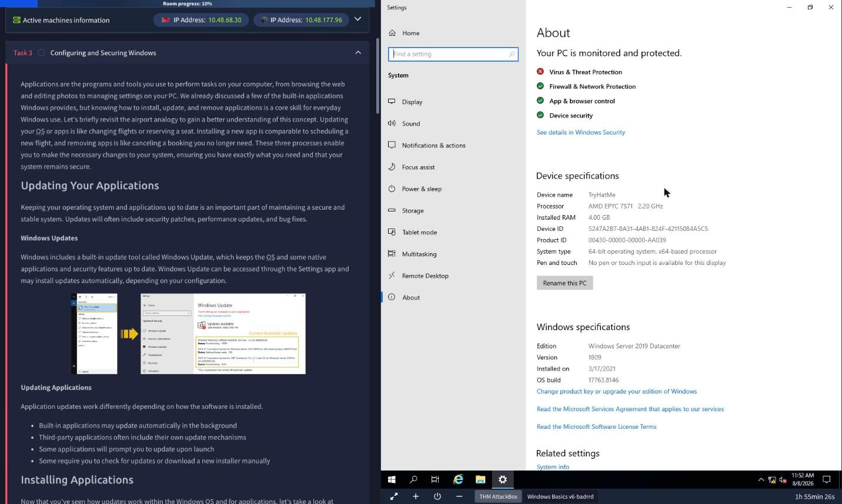
Task: Toggle fullscreen for the remote machine
Action: tap(394, 496)
